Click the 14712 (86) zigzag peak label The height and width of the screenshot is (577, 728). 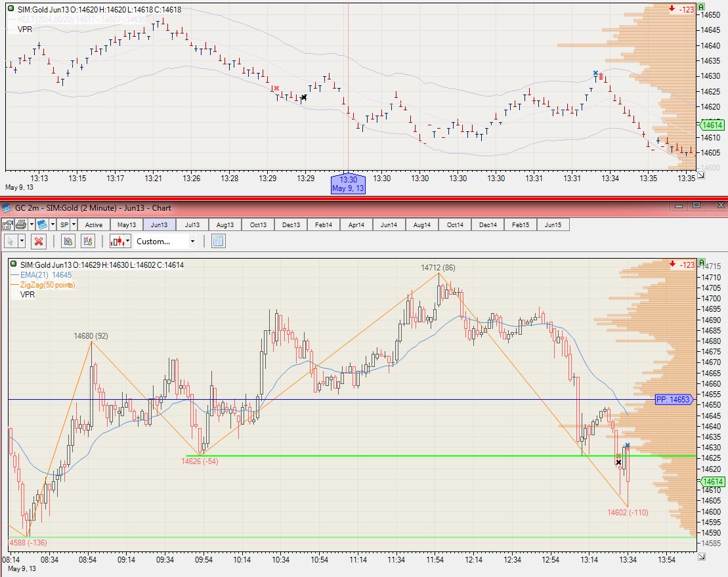[438, 267]
